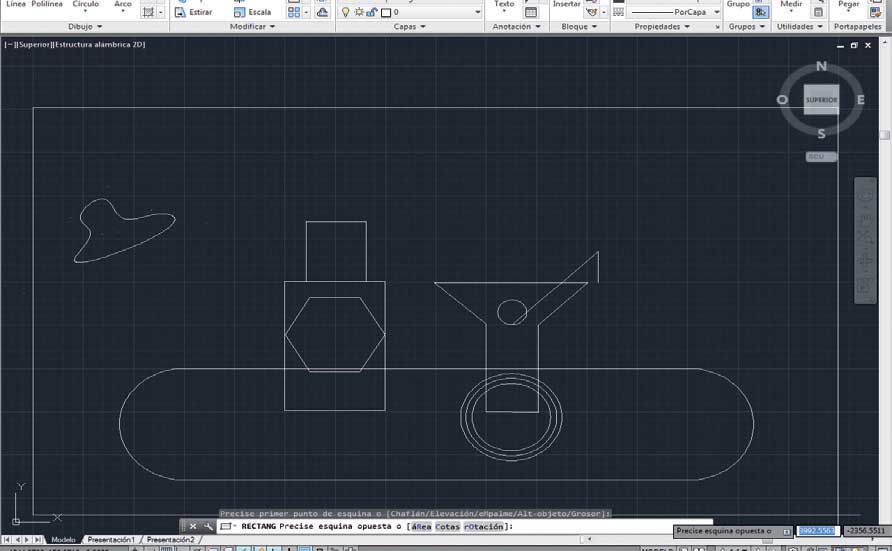Click the array pattern icon in Modificar

click(x=294, y=12)
